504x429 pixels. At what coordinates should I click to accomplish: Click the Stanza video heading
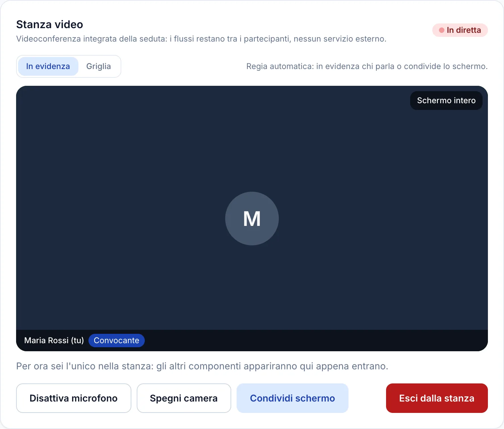pos(50,24)
